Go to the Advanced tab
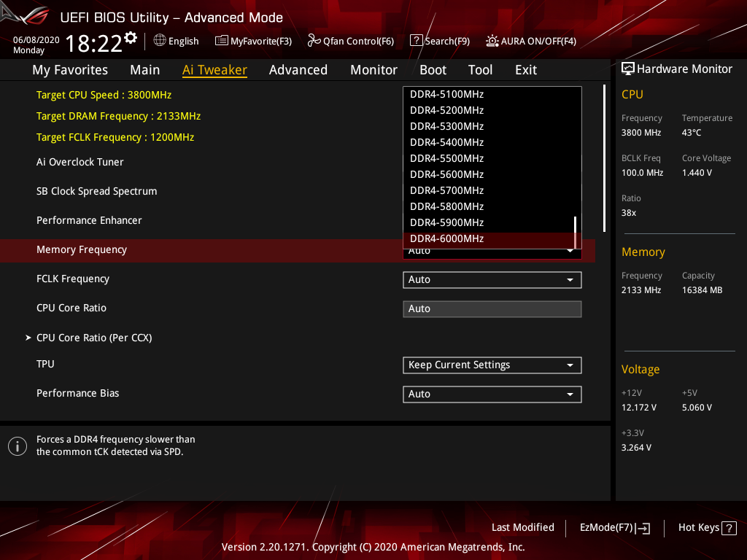This screenshot has height=560, width=747. (x=298, y=70)
